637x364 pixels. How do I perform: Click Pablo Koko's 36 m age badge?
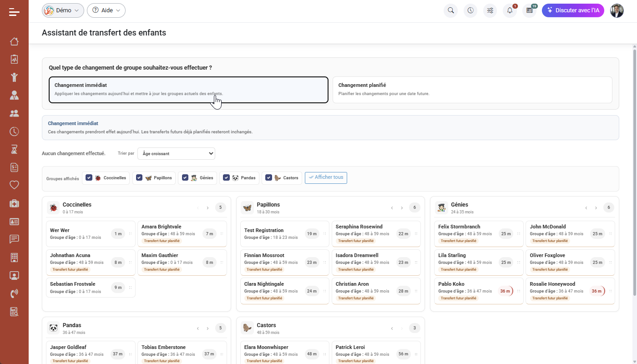[x=505, y=291]
